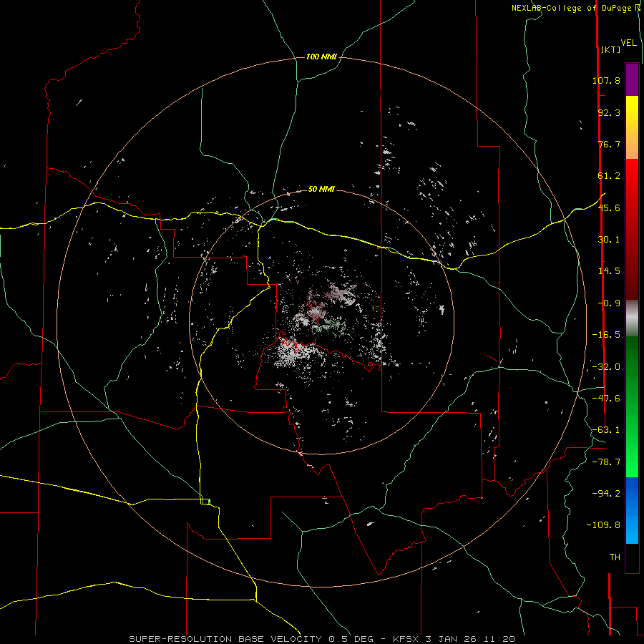The width and height of the screenshot is (644, 644).
Task: Click the SUPER-RESOLUTION BASE VELOCITY caption text
Action: [x=227, y=639]
